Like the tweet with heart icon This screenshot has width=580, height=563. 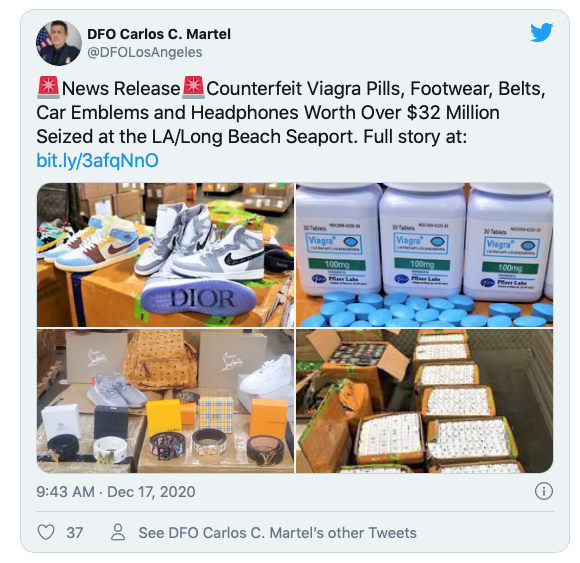click(46, 532)
